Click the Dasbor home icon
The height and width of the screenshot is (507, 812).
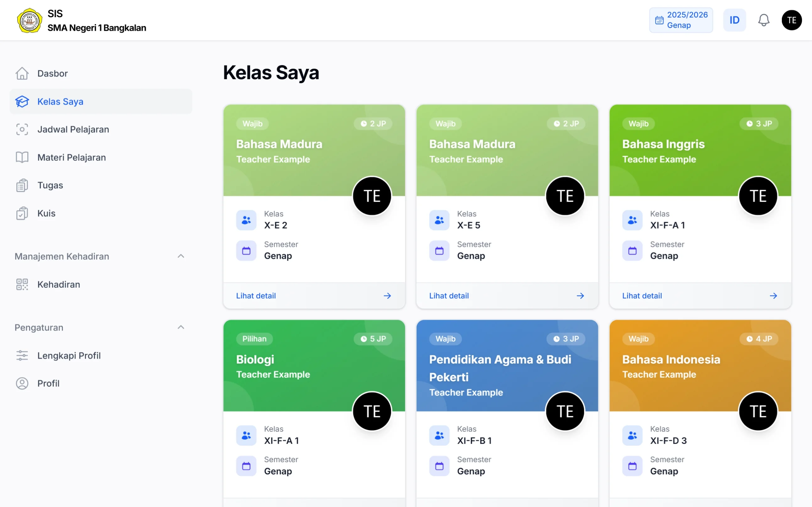point(22,74)
